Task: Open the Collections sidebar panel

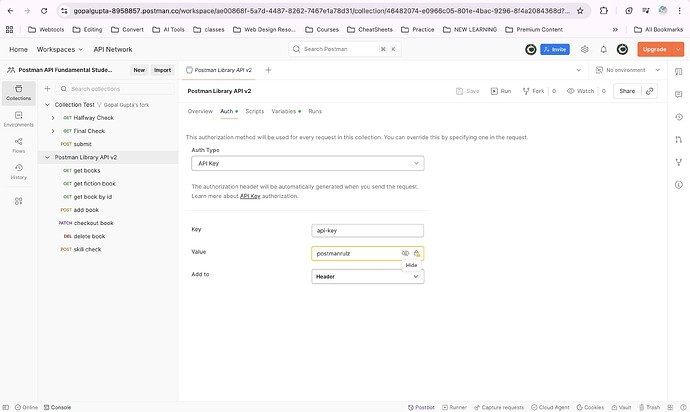Action: pyautogui.click(x=18, y=93)
